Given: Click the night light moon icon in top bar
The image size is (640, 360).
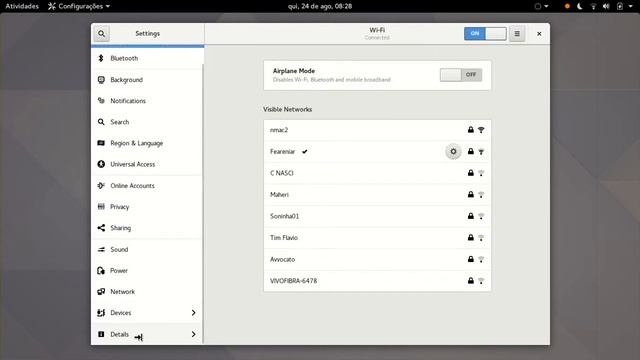Looking at the screenshot, I should click(580, 6).
